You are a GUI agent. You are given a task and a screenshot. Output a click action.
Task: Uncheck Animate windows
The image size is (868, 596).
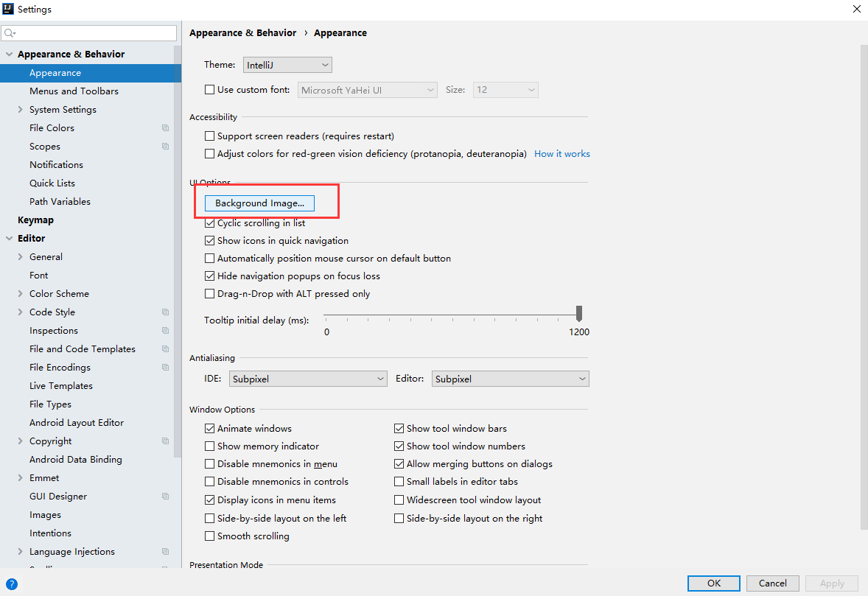tap(210, 428)
